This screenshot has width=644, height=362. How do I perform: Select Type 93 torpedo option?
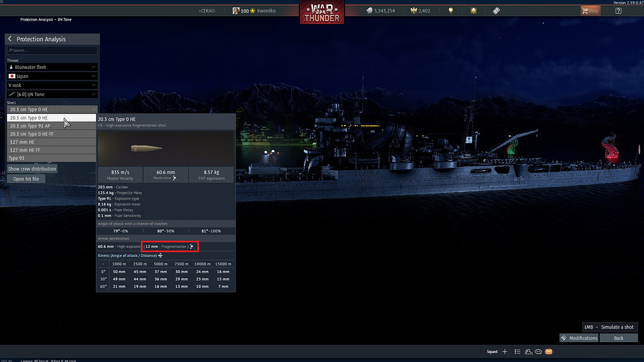(x=52, y=158)
